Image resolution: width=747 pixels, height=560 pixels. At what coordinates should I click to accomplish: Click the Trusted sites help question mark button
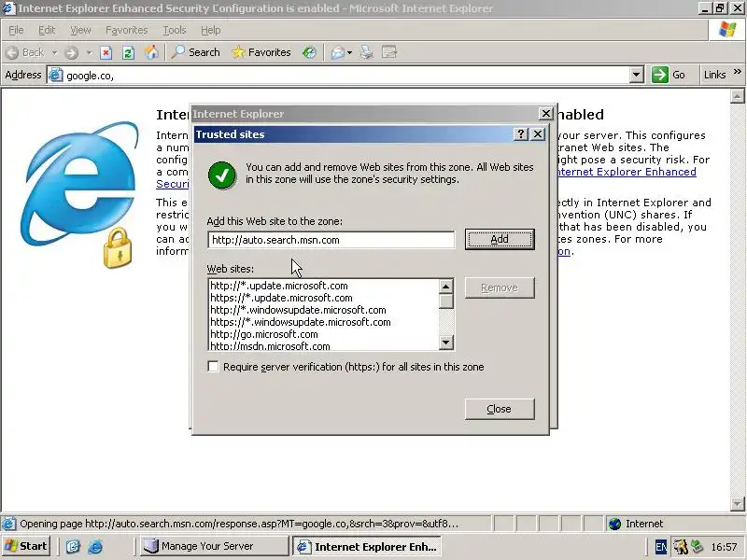pos(521,134)
